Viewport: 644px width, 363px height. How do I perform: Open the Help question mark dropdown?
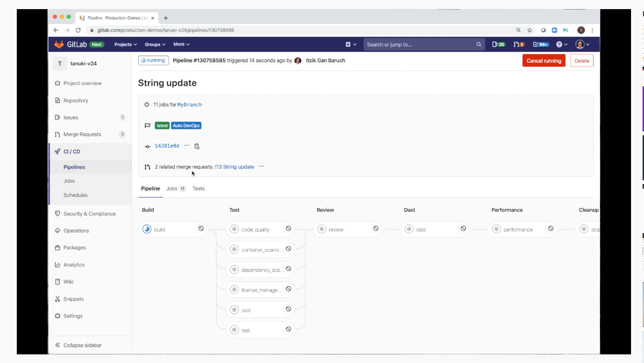pos(561,44)
